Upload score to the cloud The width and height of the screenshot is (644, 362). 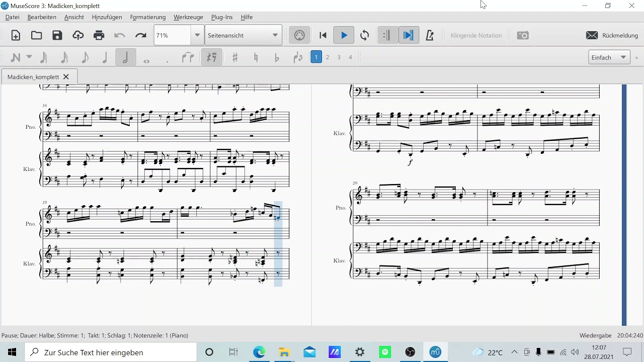click(x=78, y=35)
